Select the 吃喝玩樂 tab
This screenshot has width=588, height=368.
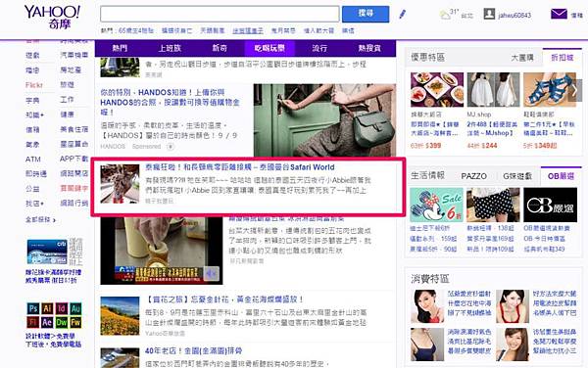click(269, 48)
